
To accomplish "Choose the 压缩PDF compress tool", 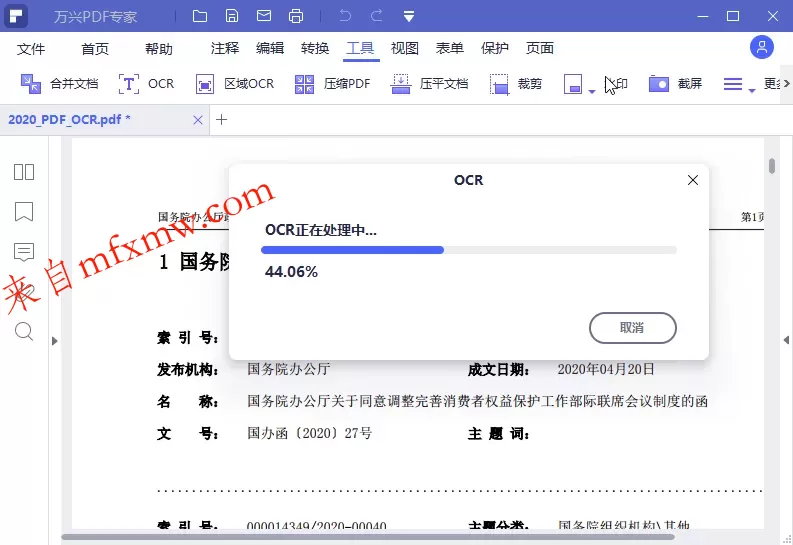I will (x=332, y=83).
